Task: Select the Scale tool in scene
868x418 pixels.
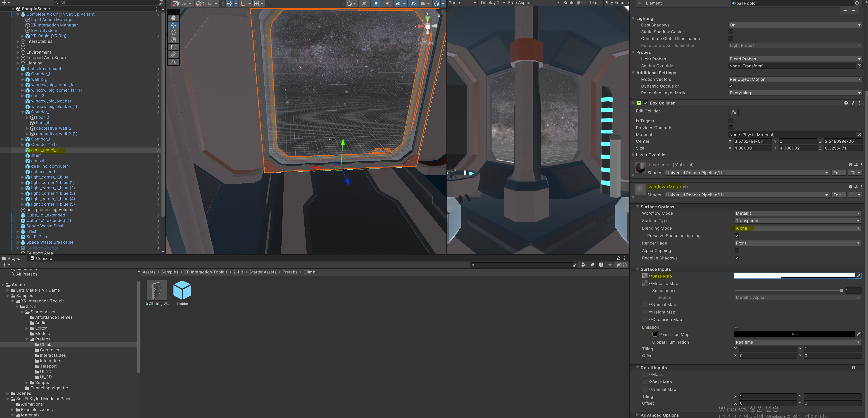Action: 173,40
